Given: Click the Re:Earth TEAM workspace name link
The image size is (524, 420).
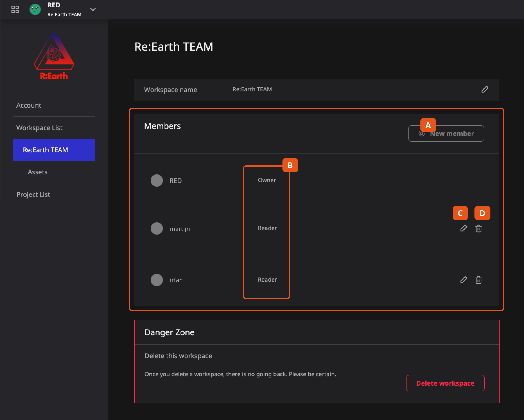Looking at the screenshot, I should pyautogui.click(x=45, y=150).
